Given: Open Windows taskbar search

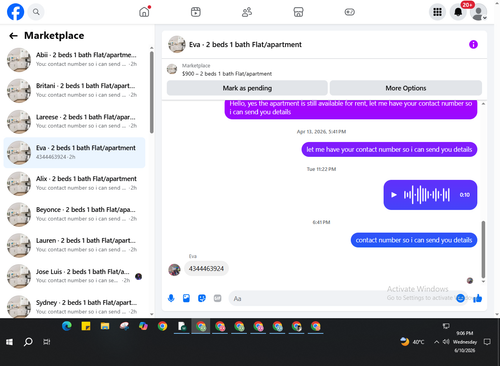Looking at the screenshot, I should (x=28, y=342).
